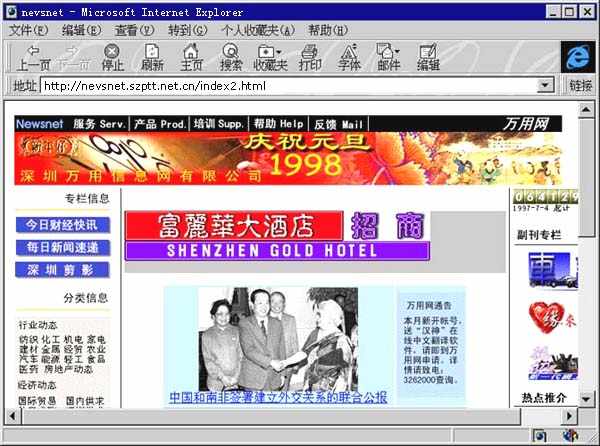The width and height of the screenshot is (600, 446).
Task: Click the 帮助 Help page navigation tab
Action: tap(278, 124)
